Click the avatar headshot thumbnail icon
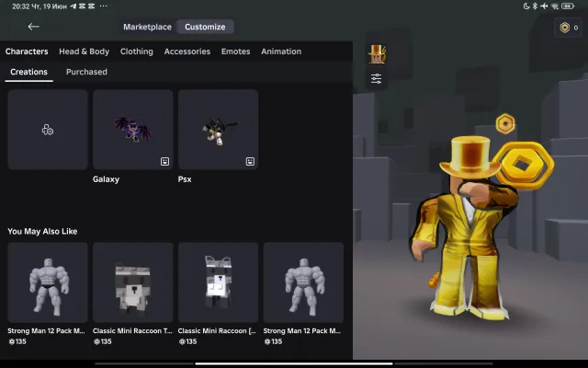 pyautogui.click(x=377, y=54)
